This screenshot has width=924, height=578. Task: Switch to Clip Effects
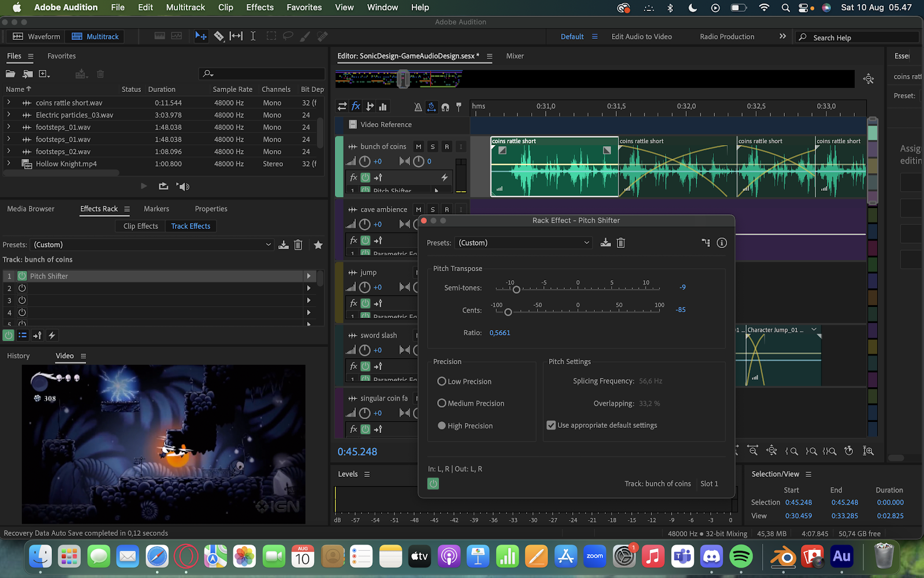point(140,226)
